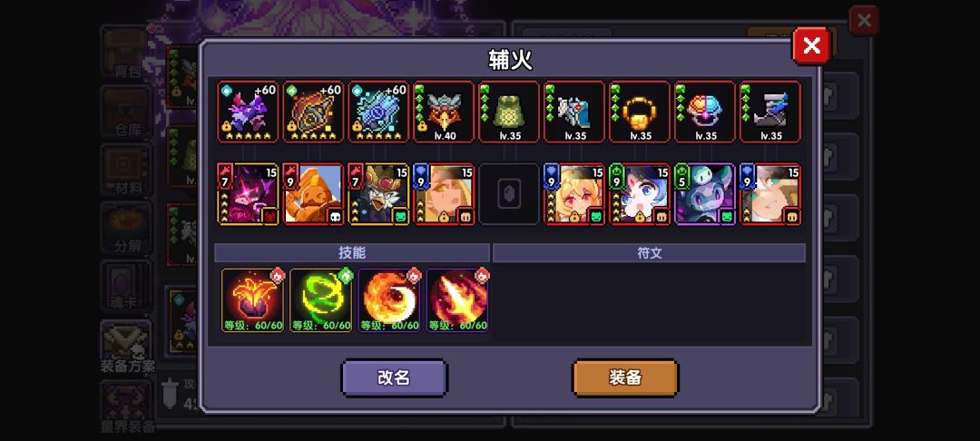Select the flaming sword slash skill icon
The image size is (980, 441).
point(456,300)
